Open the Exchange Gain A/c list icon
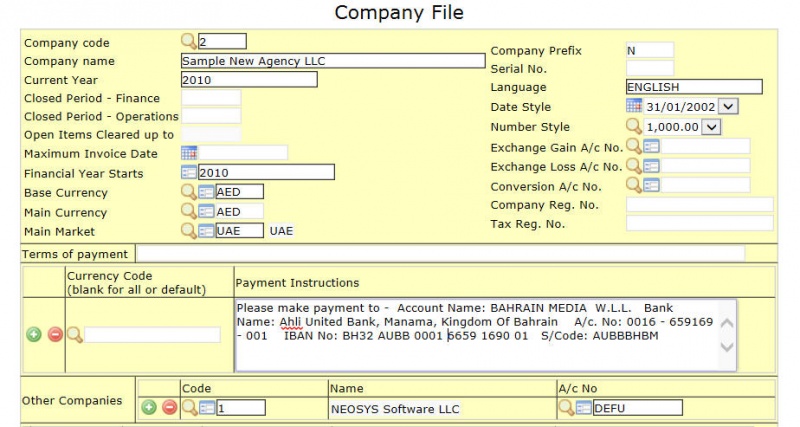 coord(652,147)
